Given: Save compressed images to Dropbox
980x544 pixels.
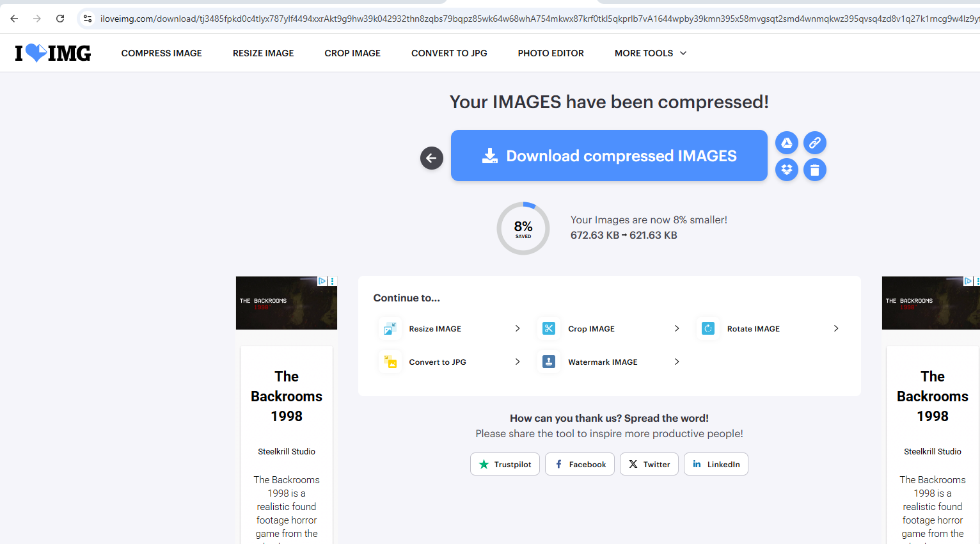Looking at the screenshot, I should (786, 170).
